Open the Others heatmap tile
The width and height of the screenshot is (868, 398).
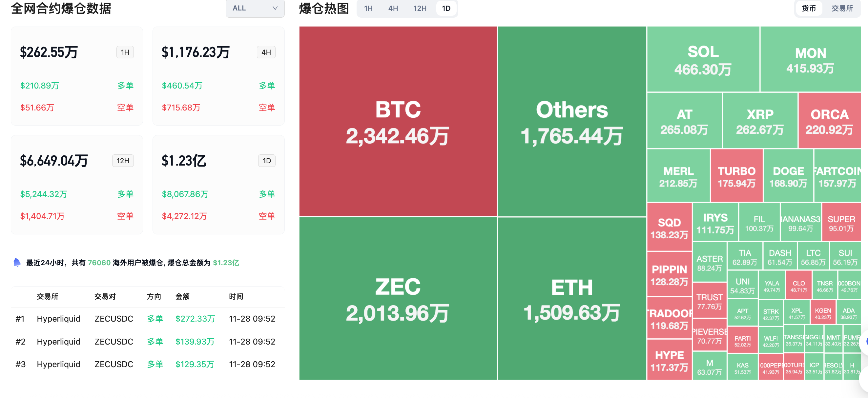point(572,121)
